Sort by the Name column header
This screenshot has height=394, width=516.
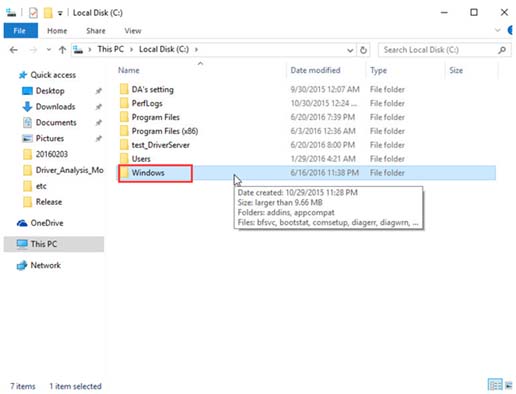click(x=129, y=70)
